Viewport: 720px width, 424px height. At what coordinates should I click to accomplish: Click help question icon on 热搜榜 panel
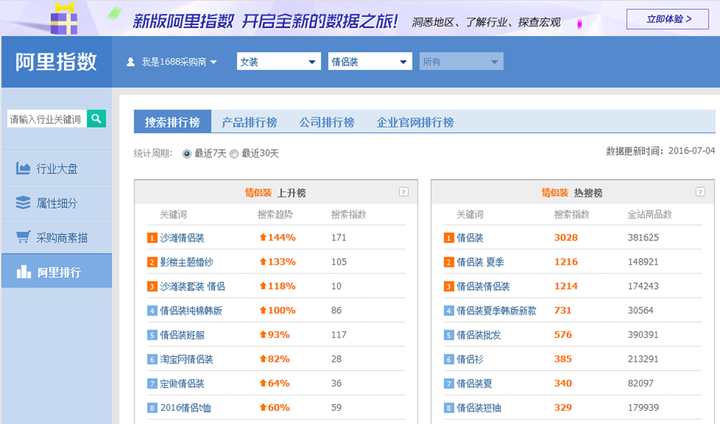coord(700,192)
